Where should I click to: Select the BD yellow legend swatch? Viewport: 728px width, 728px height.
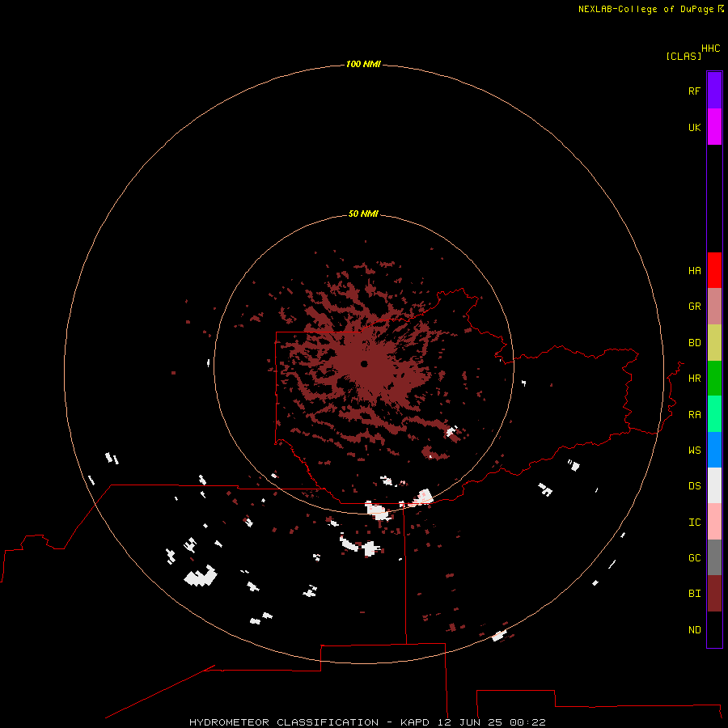714,343
